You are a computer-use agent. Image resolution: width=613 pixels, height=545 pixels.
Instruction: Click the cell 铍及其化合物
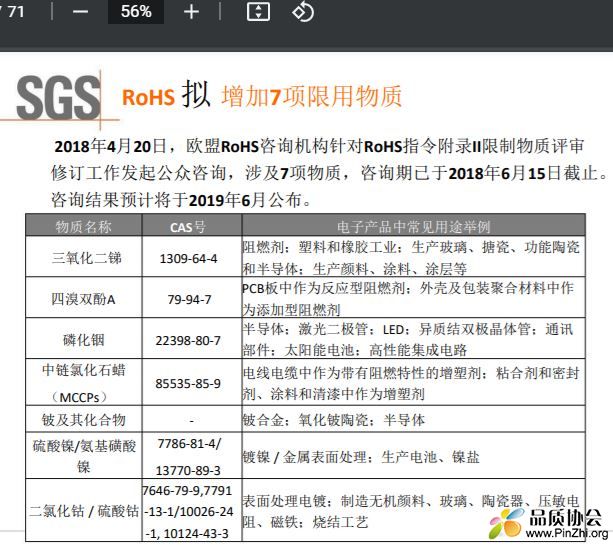coord(84,420)
